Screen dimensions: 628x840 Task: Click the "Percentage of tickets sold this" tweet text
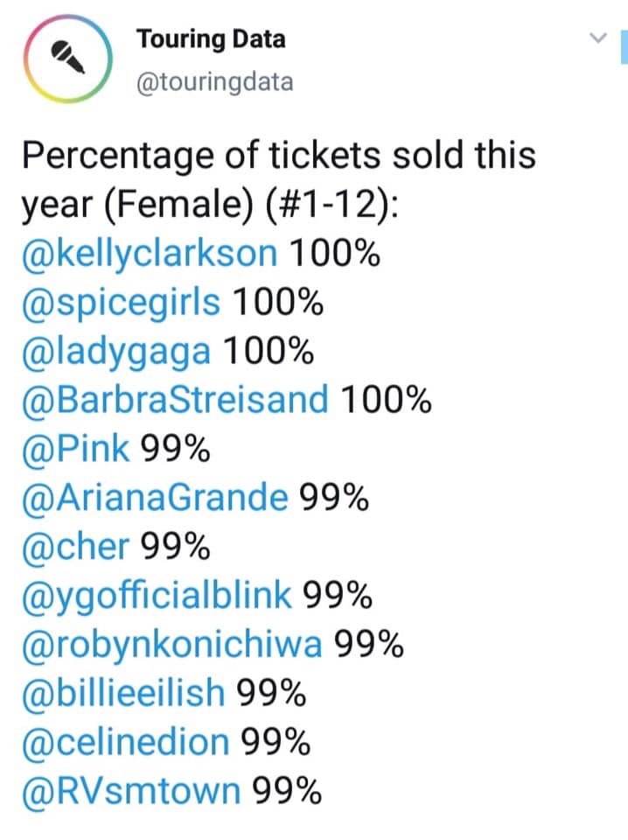point(278,156)
